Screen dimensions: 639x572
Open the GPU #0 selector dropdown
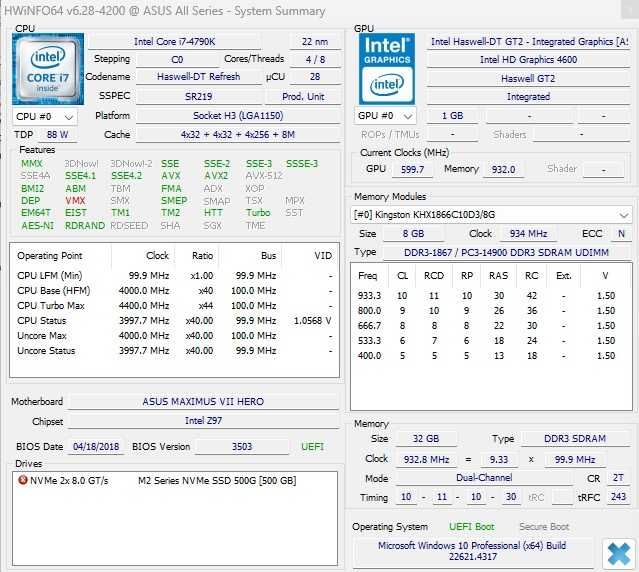(x=386, y=116)
